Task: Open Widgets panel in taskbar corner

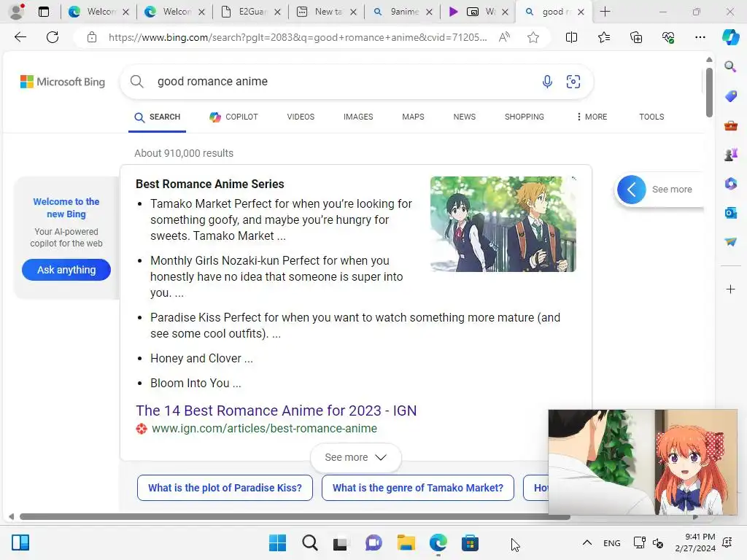Action: tap(20, 542)
